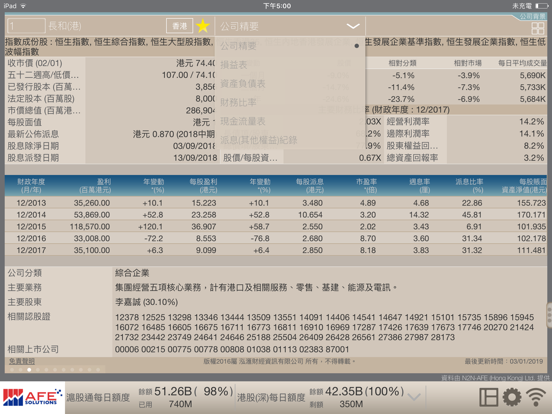Select the 12/2013 fiscal year row

[276, 203]
